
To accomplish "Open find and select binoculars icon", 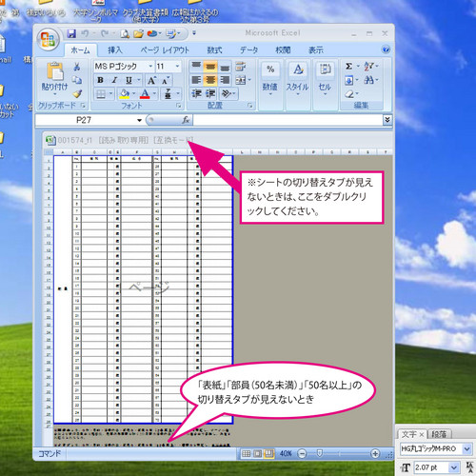I will (x=369, y=80).
